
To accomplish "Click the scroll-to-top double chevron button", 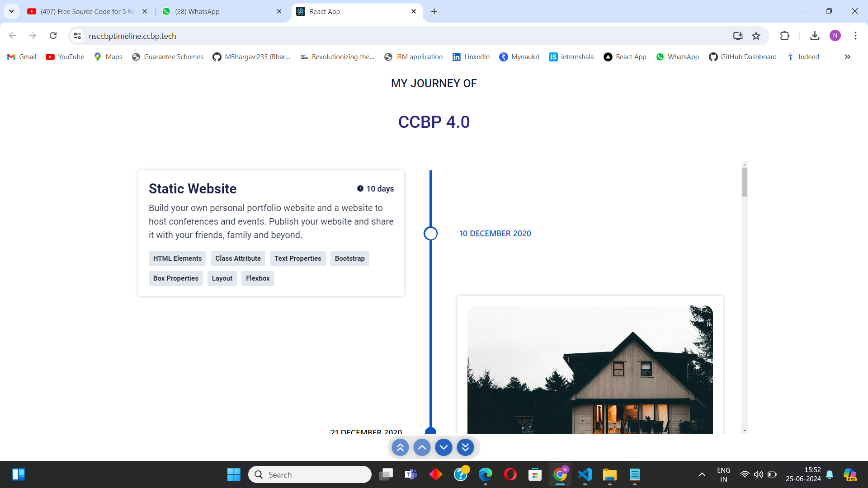I will 400,447.
